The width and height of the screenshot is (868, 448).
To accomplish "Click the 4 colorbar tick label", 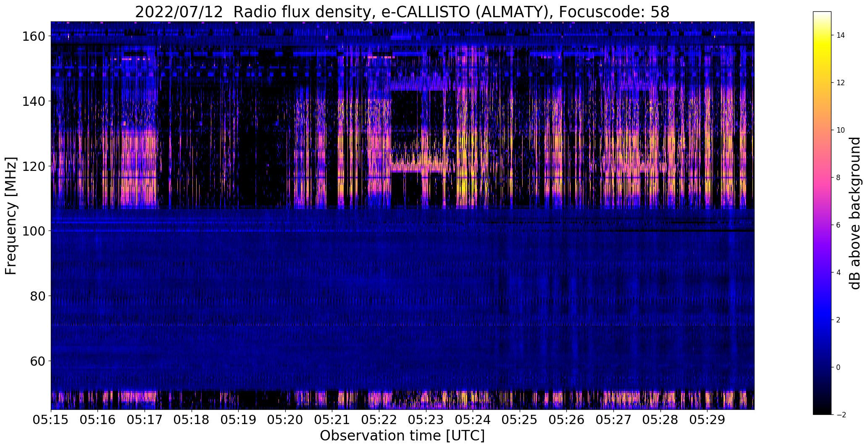I will click(x=839, y=272).
